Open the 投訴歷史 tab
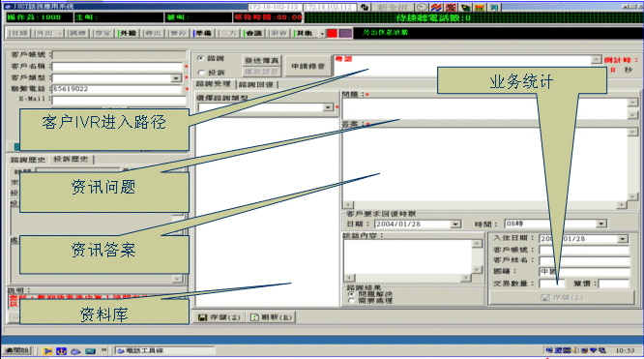The height and width of the screenshot is (359, 644). pyautogui.click(x=71, y=159)
